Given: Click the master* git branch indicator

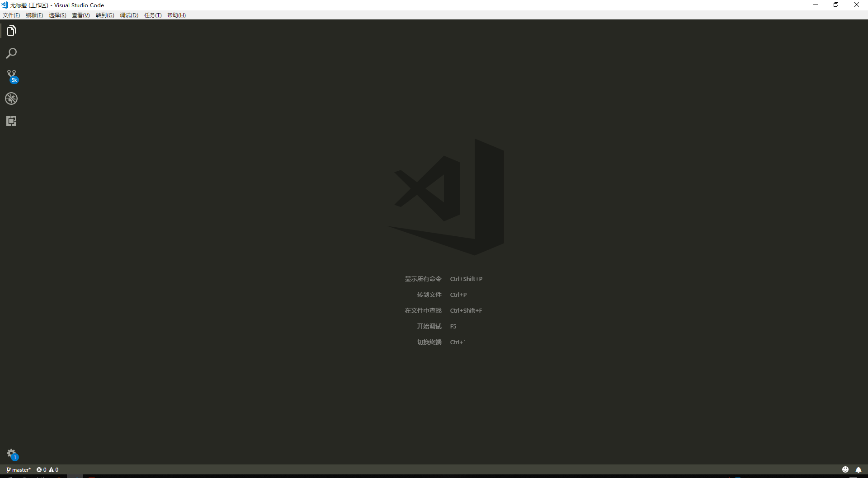Looking at the screenshot, I should point(19,470).
